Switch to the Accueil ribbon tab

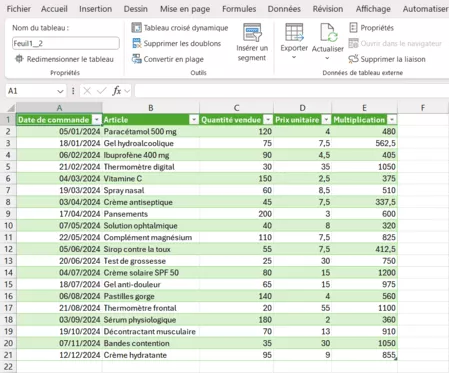[54, 9]
